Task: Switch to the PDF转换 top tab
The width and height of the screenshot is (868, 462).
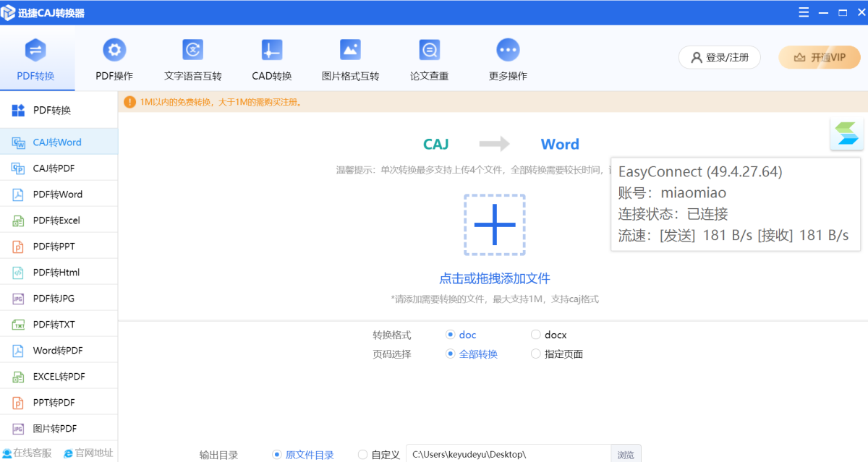Action: click(x=35, y=59)
